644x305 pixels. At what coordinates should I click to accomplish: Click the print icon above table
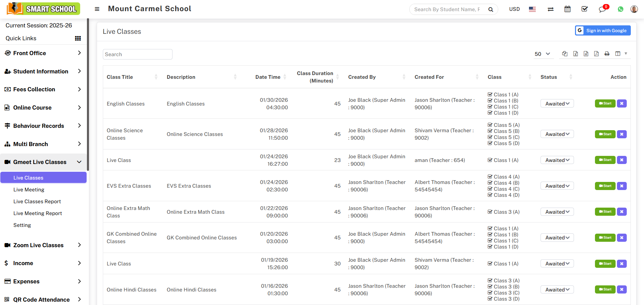pyautogui.click(x=607, y=54)
